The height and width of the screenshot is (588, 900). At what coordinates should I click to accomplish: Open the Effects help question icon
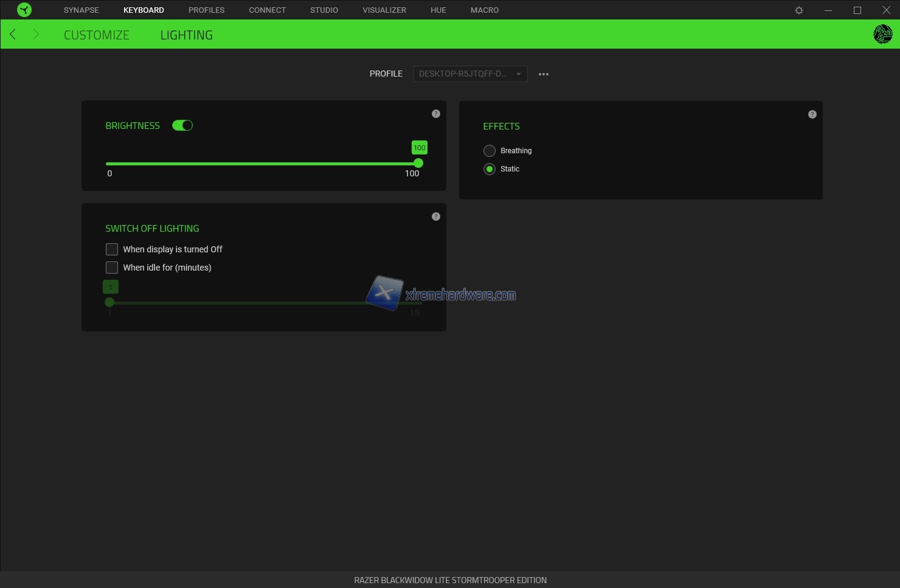pyautogui.click(x=812, y=114)
